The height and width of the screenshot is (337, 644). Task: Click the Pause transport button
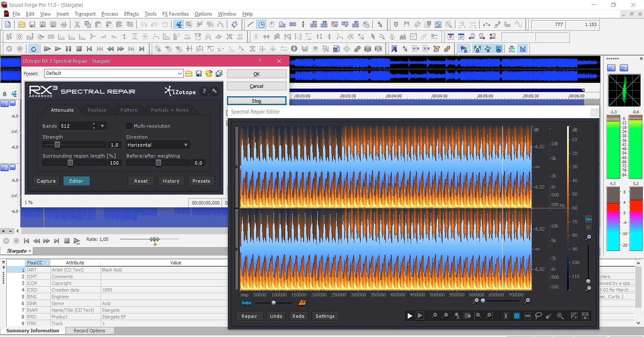point(68,49)
